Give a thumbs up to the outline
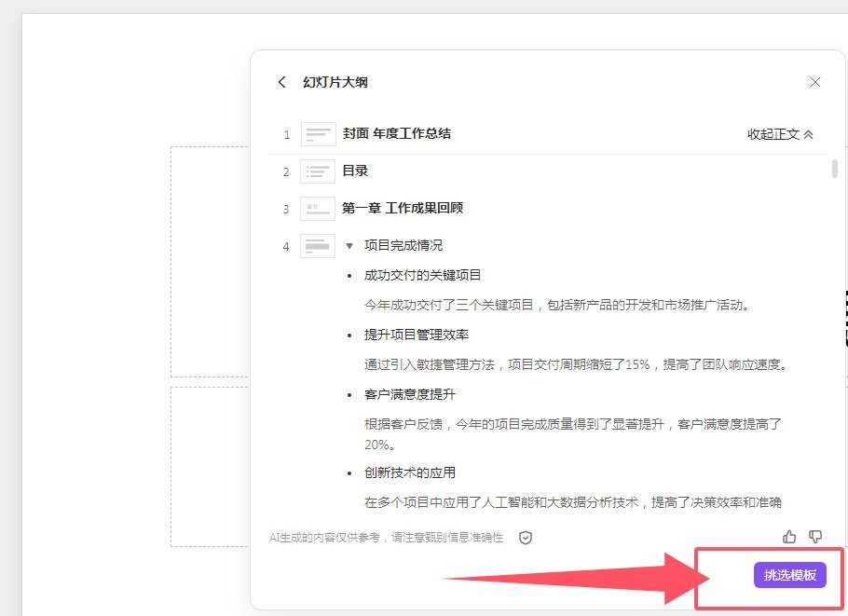848x616 pixels. pos(789,537)
